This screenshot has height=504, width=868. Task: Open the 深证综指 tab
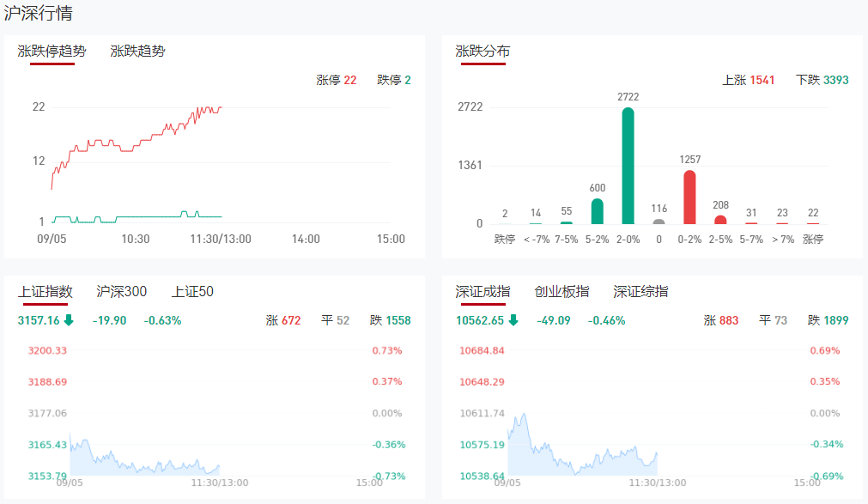[x=640, y=291]
